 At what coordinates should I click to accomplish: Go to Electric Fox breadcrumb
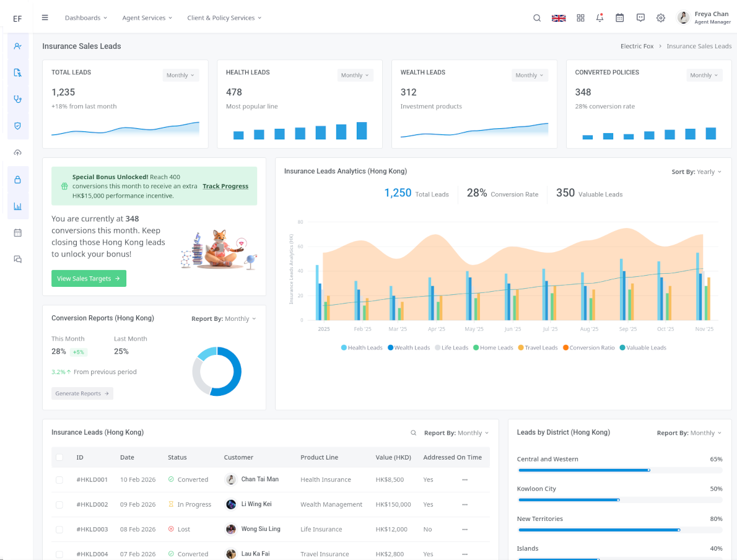(x=637, y=46)
